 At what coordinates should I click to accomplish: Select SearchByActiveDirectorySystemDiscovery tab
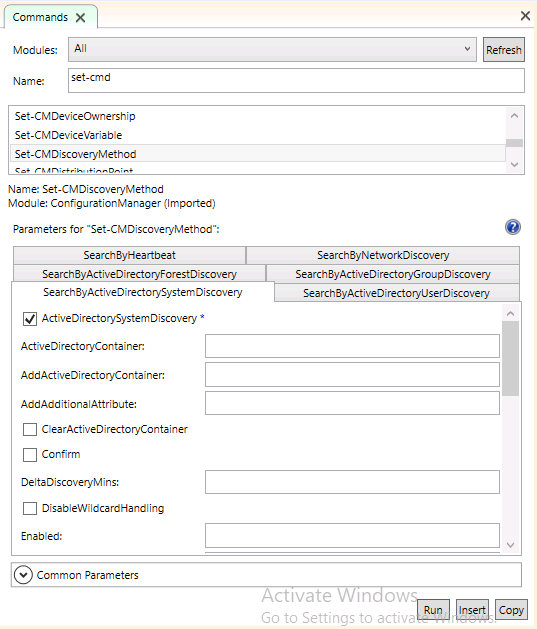(143, 292)
